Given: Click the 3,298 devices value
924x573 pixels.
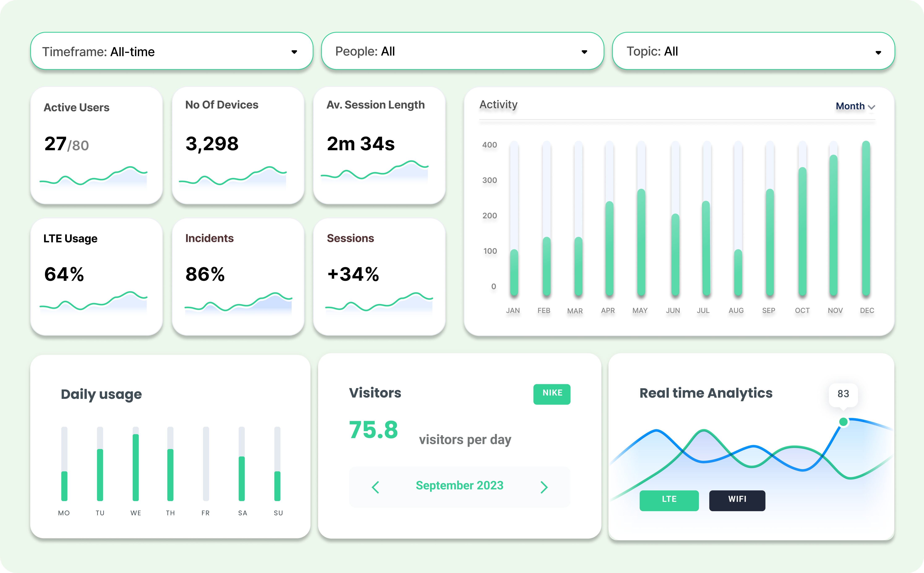Looking at the screenshot, I should (x=212, y=144).
